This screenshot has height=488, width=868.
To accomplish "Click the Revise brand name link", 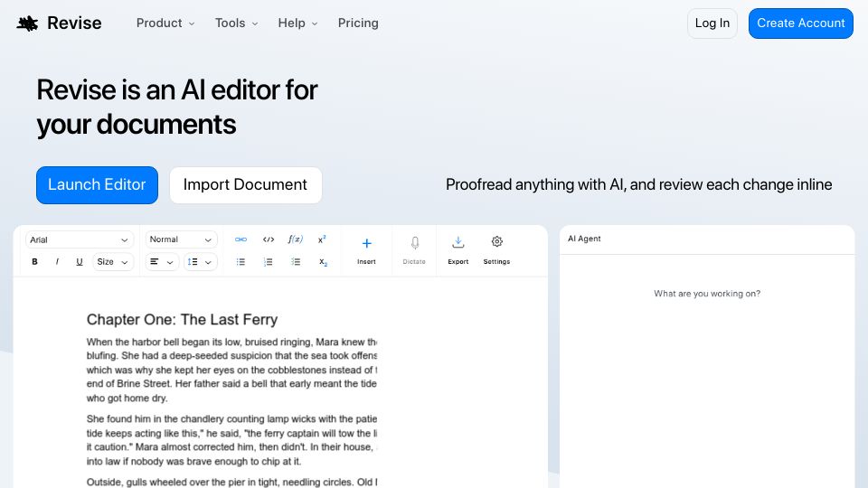I will pos(74,23).
